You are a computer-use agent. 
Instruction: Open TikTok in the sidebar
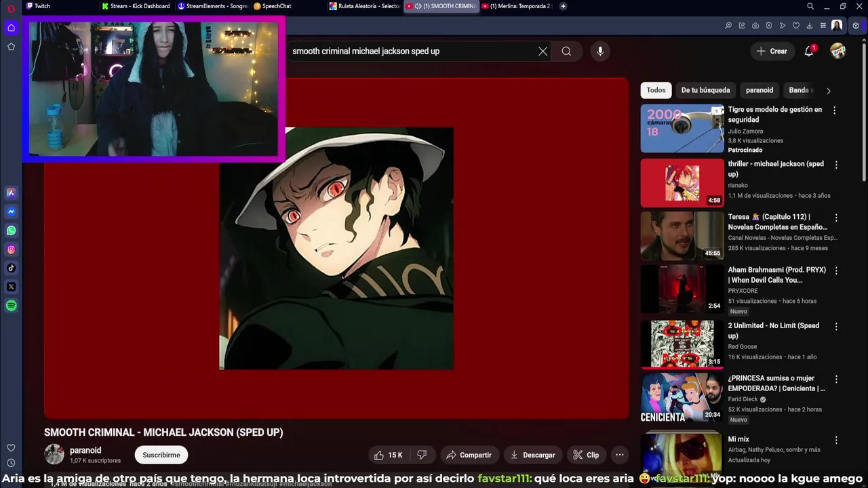tap(11, 268)
